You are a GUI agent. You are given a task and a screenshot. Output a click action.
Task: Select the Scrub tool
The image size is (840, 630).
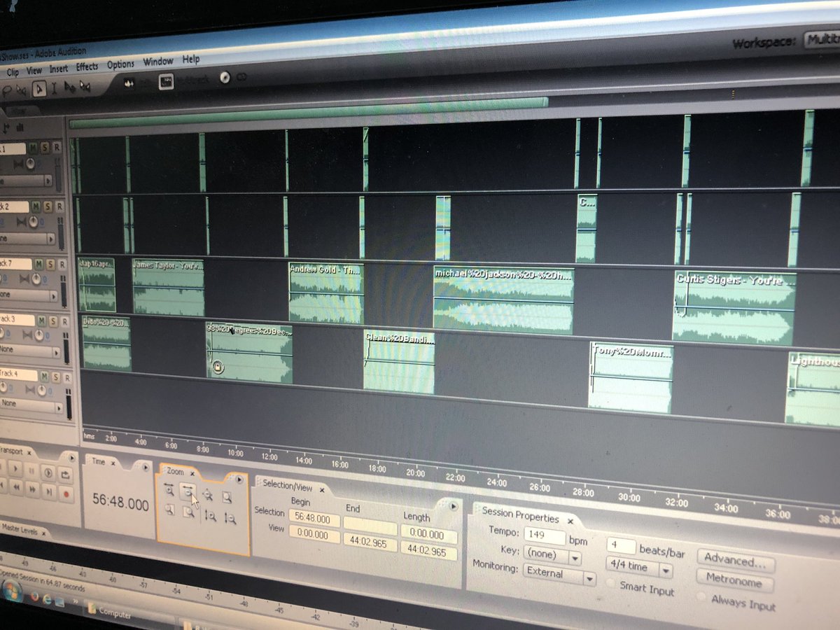click(85, 87)
